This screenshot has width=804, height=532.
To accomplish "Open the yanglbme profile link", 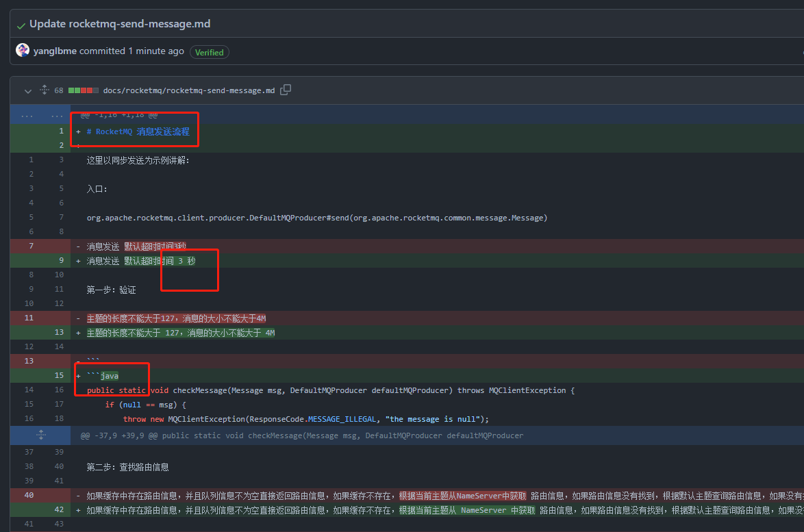I will click(55, 51).
